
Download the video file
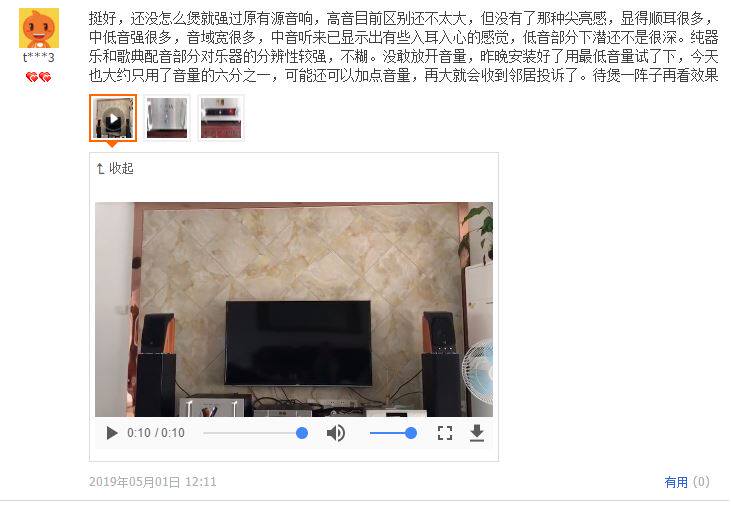476,433
